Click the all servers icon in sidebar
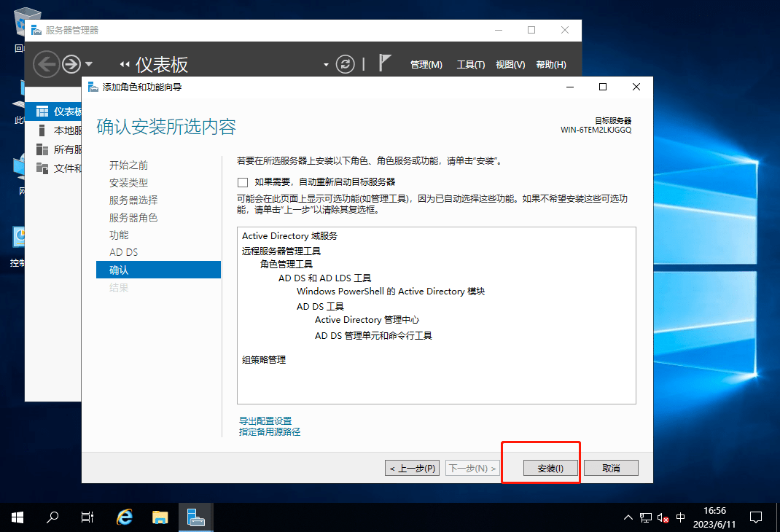The height and width of the screenshot is (532, 780). click(42, 149)
